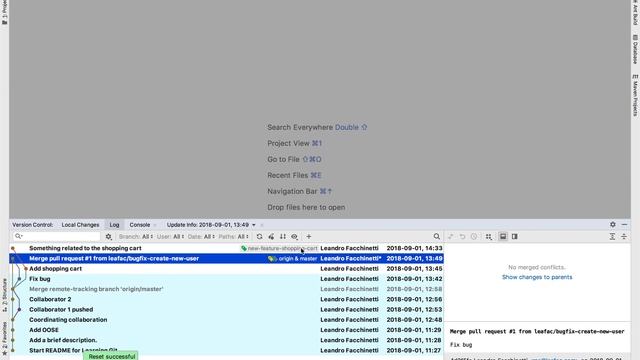Image resolution: width=640 pixels, height=360 pixels.
Task: Open the Console tab
Action: coord(140,225)
